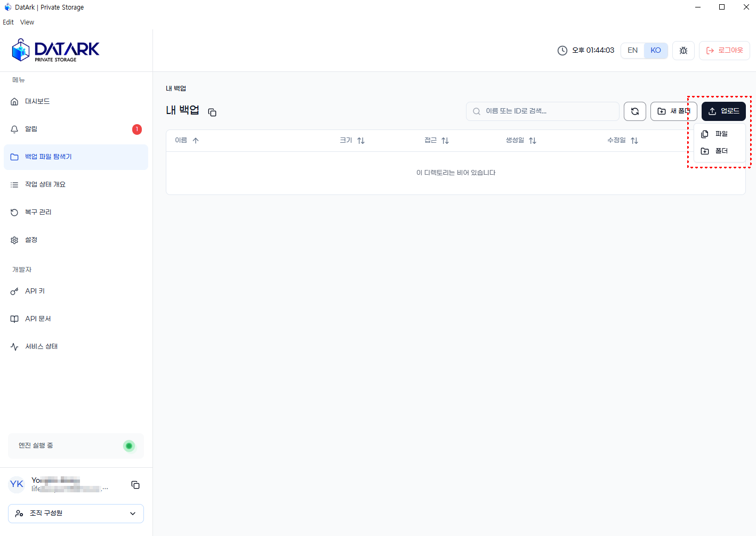
Task: Click the 로그아웃 logout button
Action: 725,51
